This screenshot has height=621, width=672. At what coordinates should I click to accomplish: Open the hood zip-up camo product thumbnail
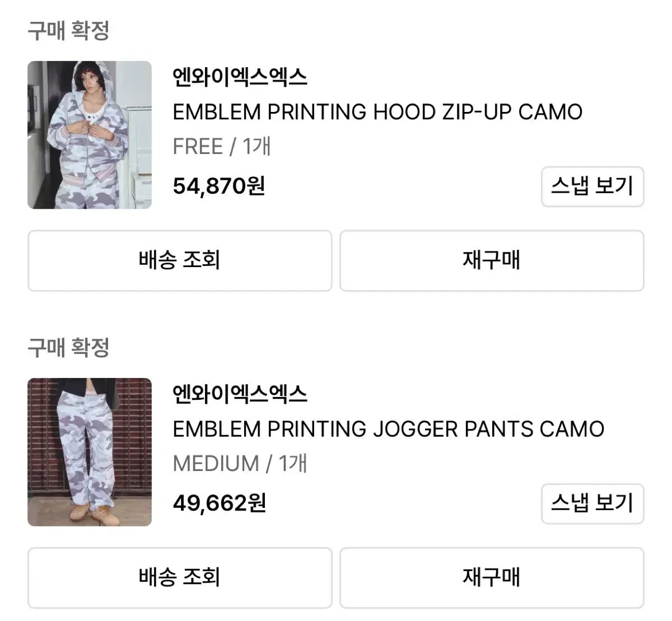[90, 135]
